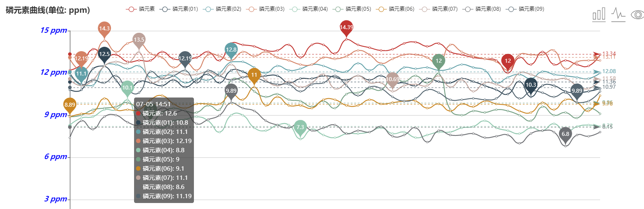Switch chart to bar view icon
Image resolution: width=644 pixels, height=209 pixels.
599,14
